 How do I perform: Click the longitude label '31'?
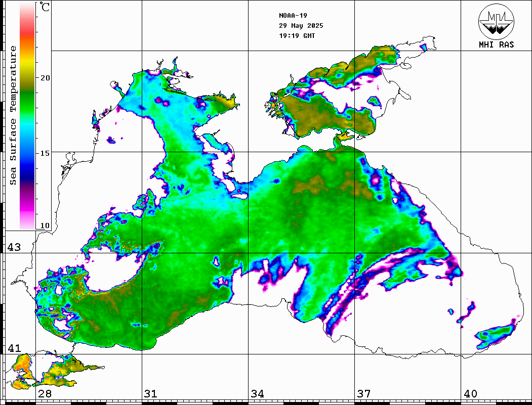(x=151, y=394)
